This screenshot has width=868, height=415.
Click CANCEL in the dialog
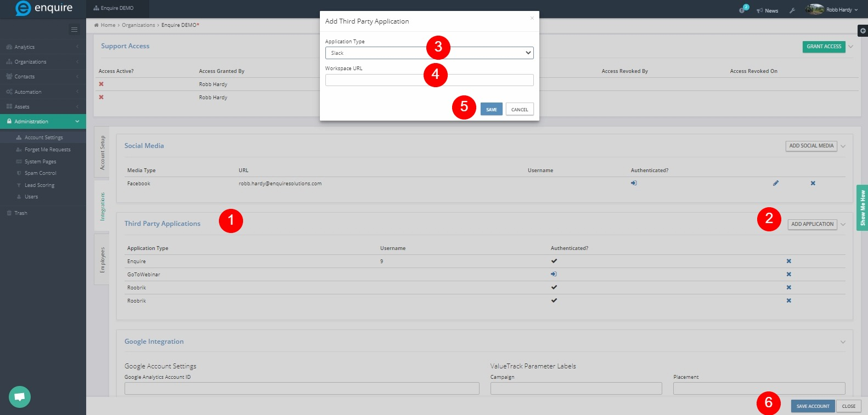pos(520,109)
